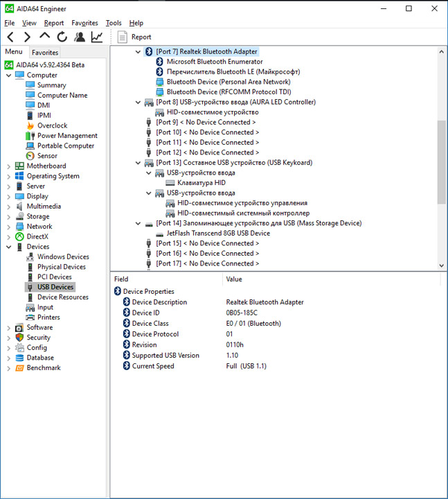Image resolution: width=448 pixels, height=499 pixels.
Task: Expand the Network tree node
Action: (x=8, y=227)
